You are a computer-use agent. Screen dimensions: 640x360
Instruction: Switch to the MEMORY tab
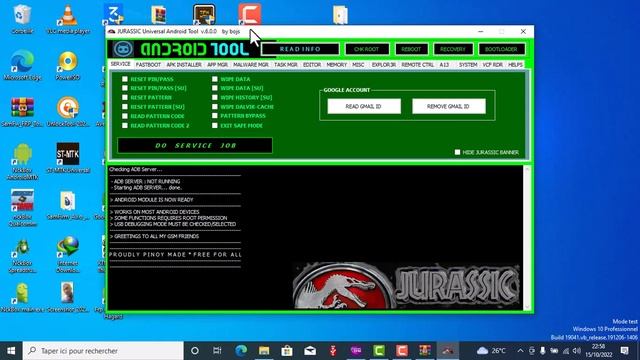(x=337, y=65)
